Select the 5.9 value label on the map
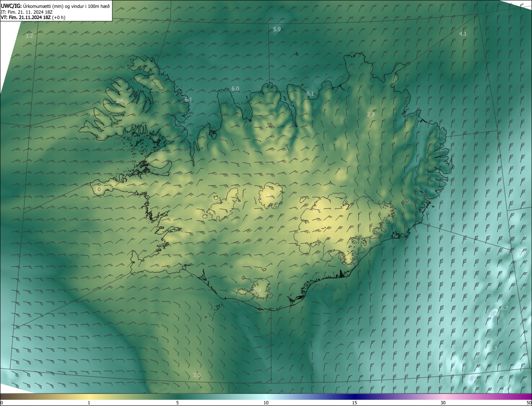532x406 pixels. tap(277, 29)
